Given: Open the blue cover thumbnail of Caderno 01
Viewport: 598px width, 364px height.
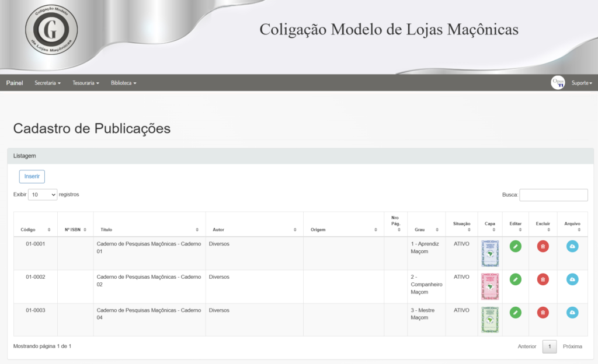Looking at the screenshot, I should point(490,253).
